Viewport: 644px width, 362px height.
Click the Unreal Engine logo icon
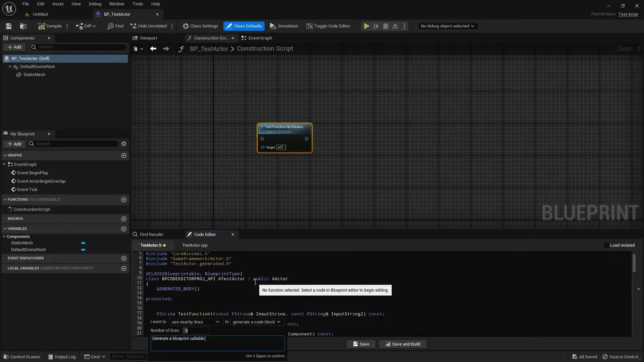click(x=9, y=8)
